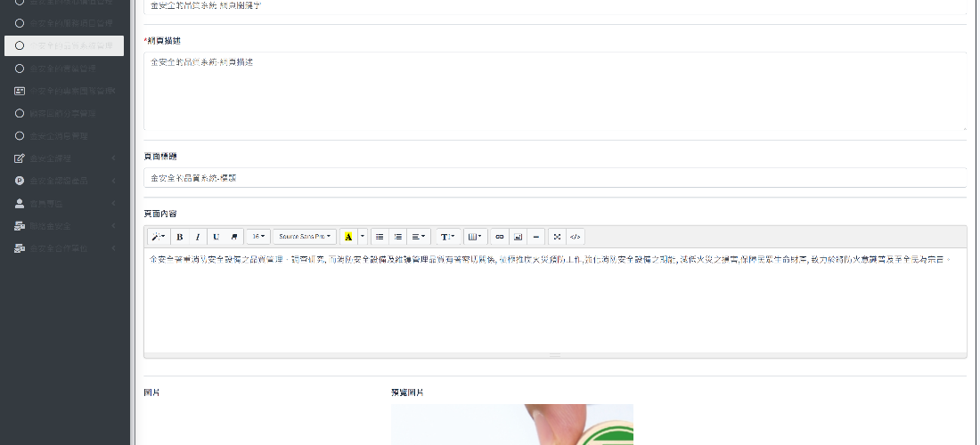
Task: Click the eraser remove-formatting icon
Action: coord(234,237)
